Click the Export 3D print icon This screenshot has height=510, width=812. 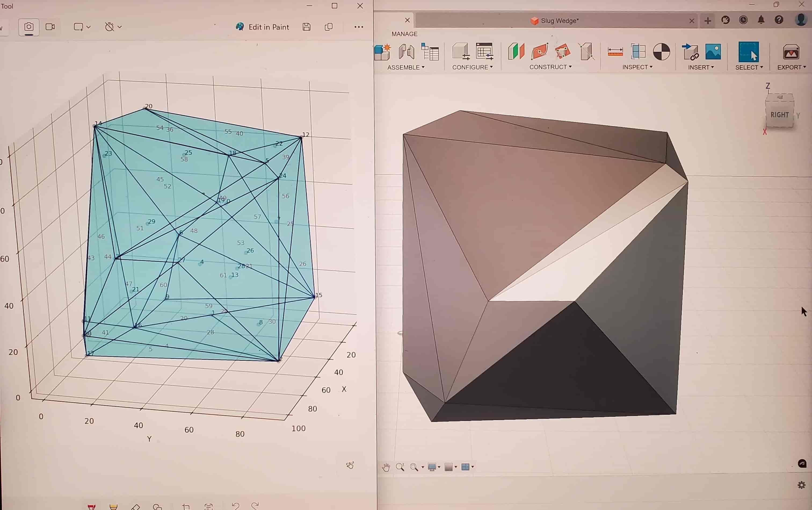pyautogui.click(x=791, y=52)
